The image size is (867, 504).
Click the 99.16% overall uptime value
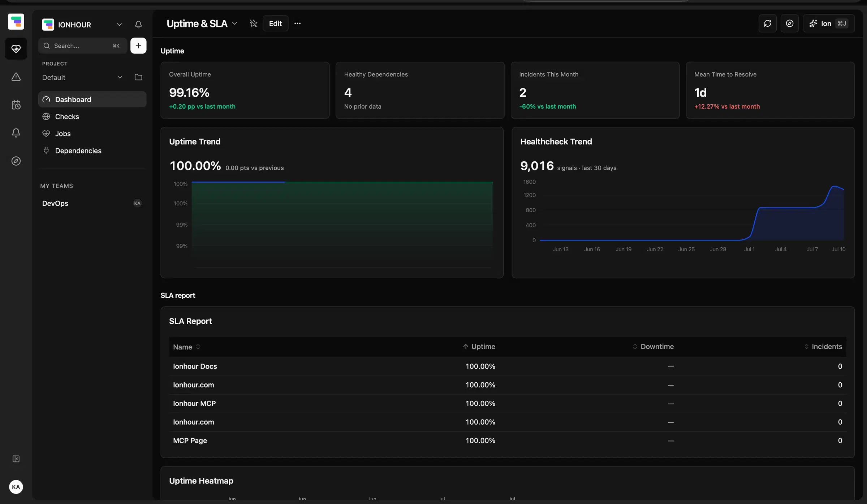(189, 93)
